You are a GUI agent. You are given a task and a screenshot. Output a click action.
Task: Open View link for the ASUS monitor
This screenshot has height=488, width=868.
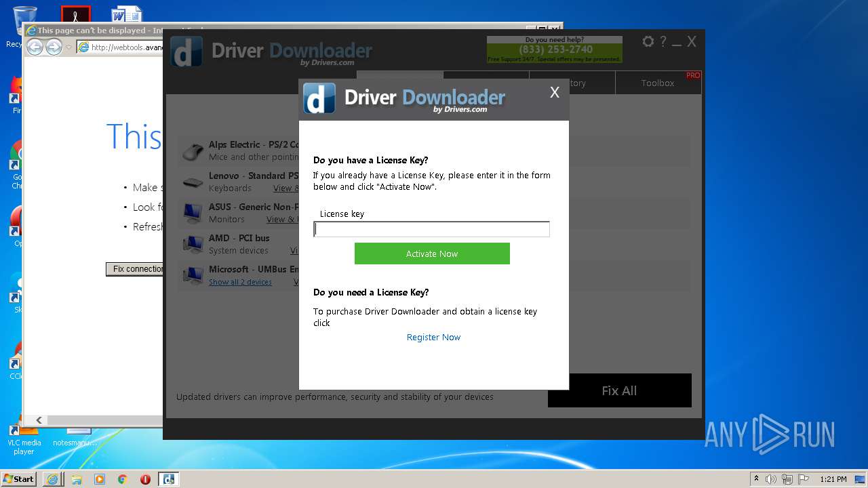coord(282,220)
